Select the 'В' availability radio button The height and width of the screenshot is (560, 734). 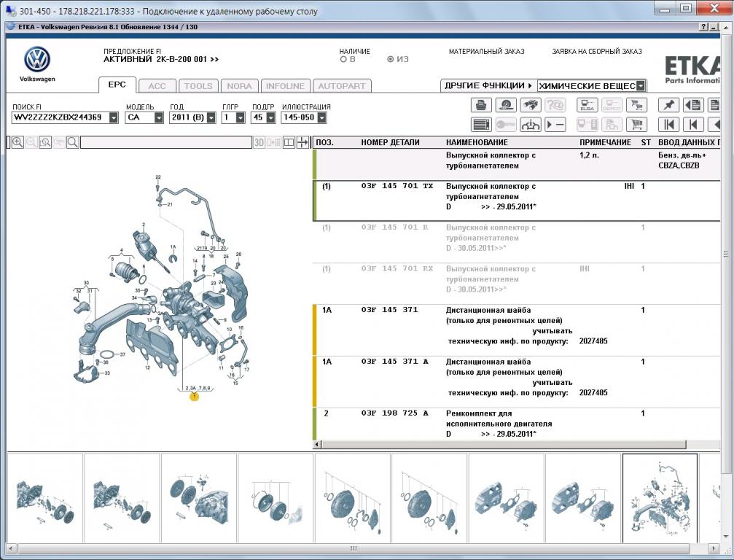[x=343, y=60]
